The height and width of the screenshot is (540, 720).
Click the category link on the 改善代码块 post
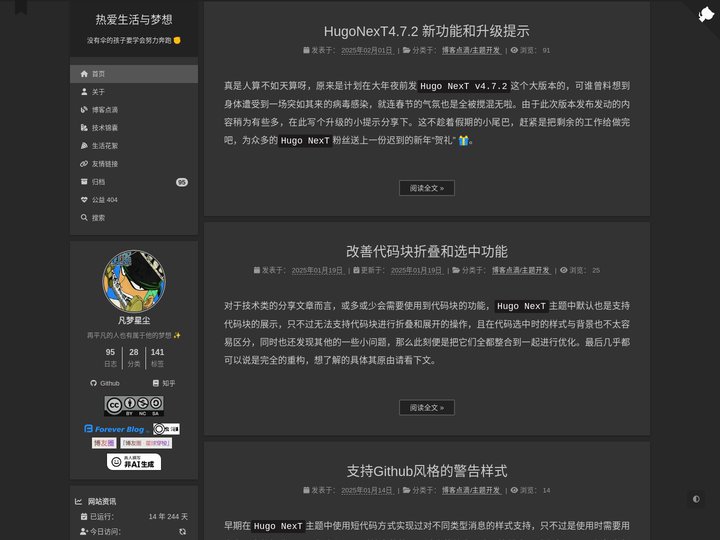coord(521,270)
